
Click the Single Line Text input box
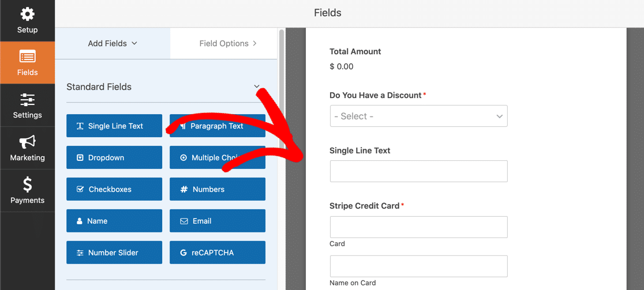pyautogui.click(x=418, y=171)
